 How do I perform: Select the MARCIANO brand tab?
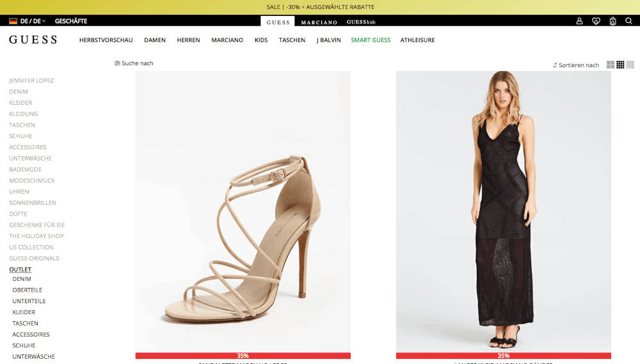pos(319,22)
